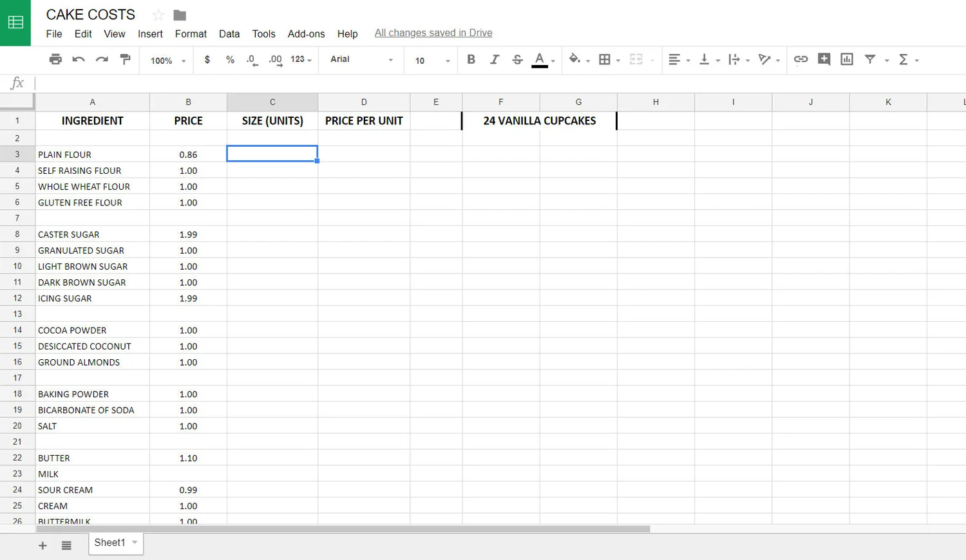Image resolution: width=966 pixels, height=560 pixels.
Task: Increase decimal places on selected cell
Action: (274, 59)
